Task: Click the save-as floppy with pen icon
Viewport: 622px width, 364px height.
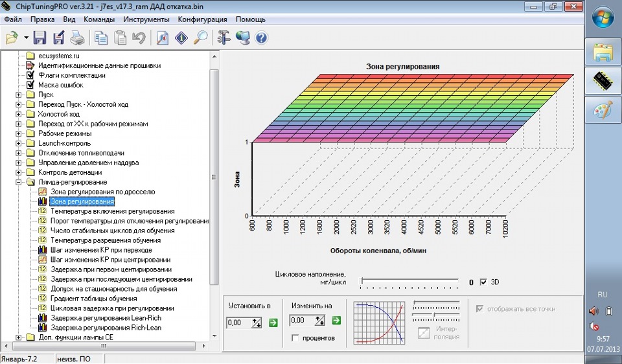Action: click(59, 38)
